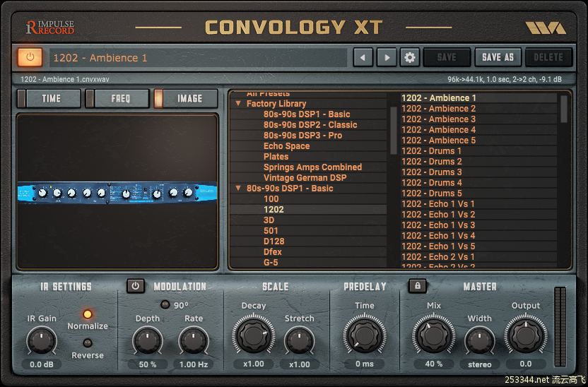
Task: Click the Mix 40 % value field
Action: pyautogui.click(x=434, y=364)
